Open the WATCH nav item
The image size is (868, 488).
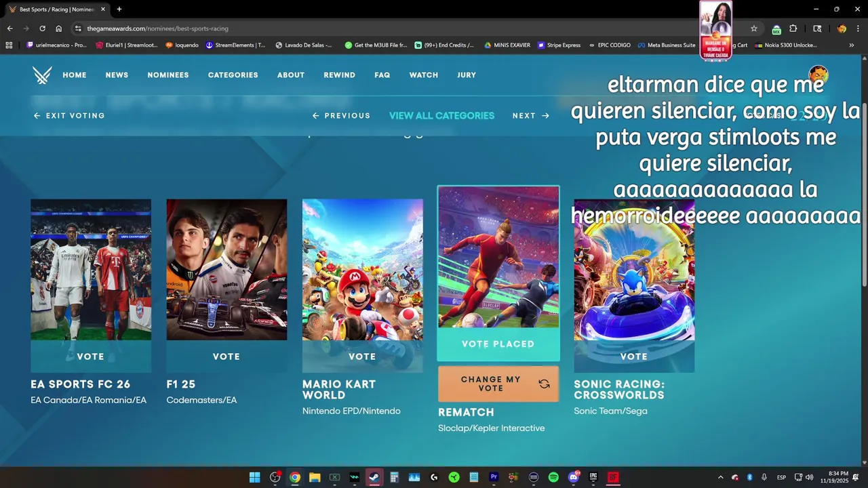point(424,75)
